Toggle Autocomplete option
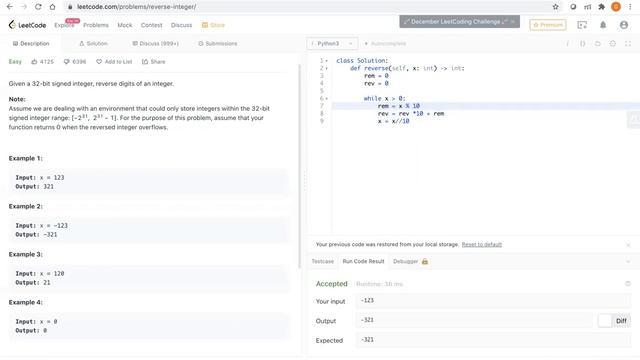 pos(385,43)
